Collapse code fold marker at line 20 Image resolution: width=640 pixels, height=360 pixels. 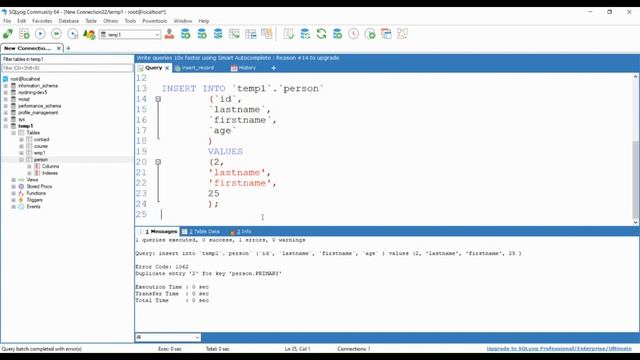click(x=158, y=162)
